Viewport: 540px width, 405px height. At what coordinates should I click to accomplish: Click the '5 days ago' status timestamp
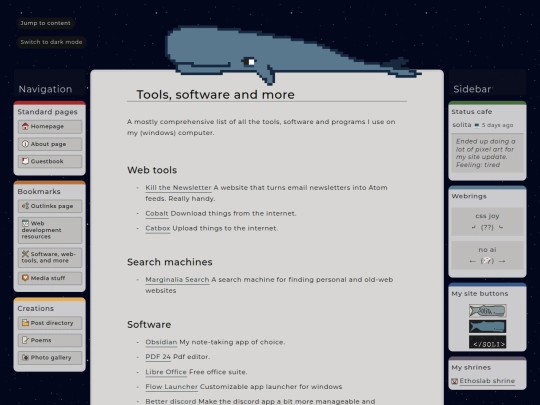(x=497, y=125)
